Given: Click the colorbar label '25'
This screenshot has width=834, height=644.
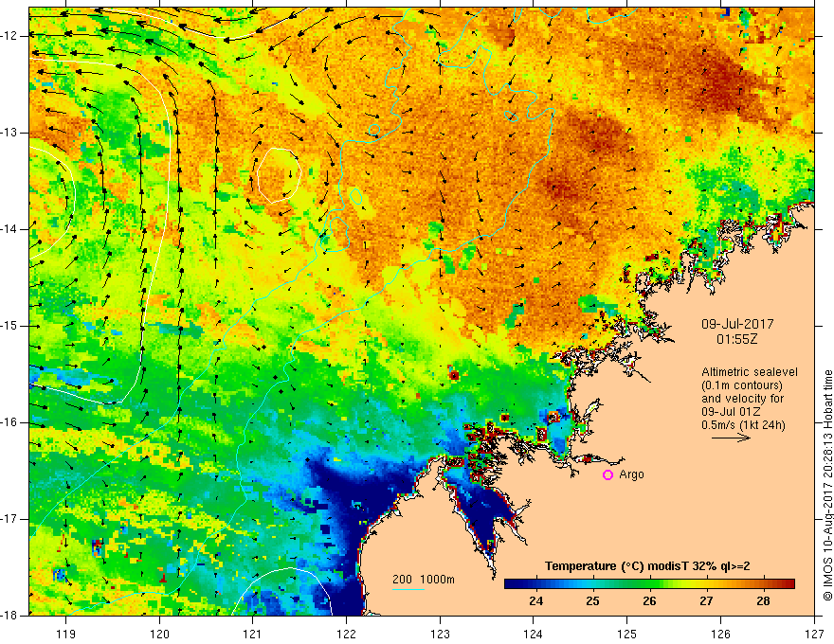Looking at the screenshot, I should (x=592, y=601).
